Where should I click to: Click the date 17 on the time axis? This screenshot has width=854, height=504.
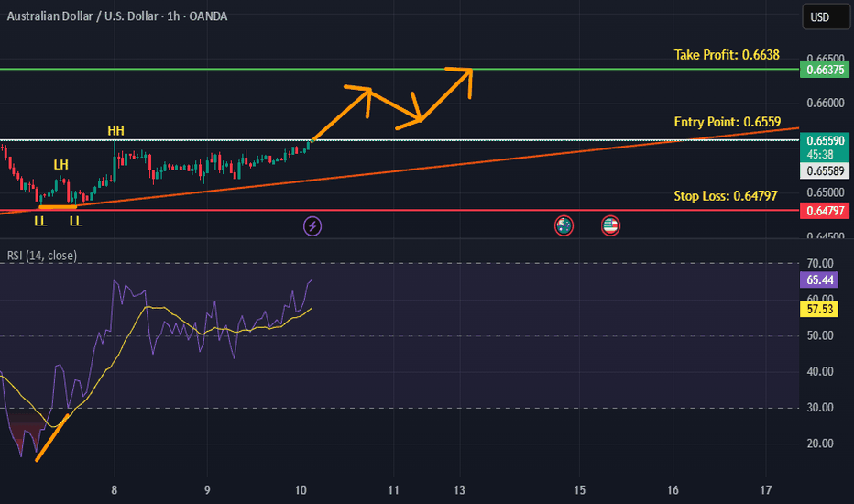coord(766,490)
